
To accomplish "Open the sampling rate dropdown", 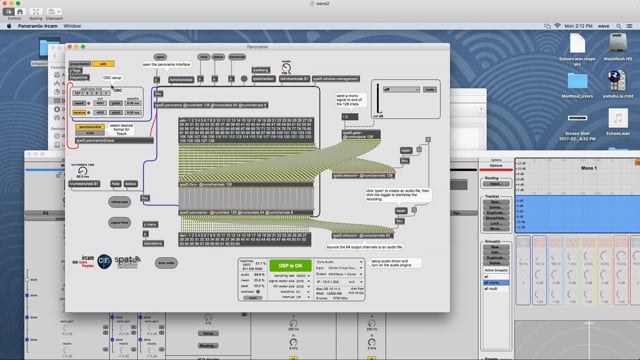I will [x=302, y=276].
